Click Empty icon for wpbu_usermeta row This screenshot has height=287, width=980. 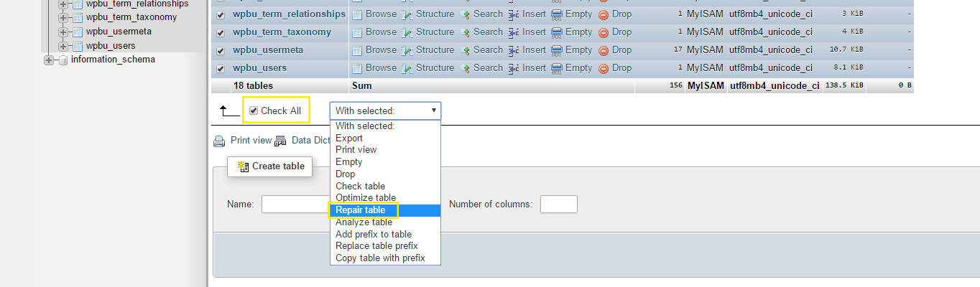pos(557,50)
